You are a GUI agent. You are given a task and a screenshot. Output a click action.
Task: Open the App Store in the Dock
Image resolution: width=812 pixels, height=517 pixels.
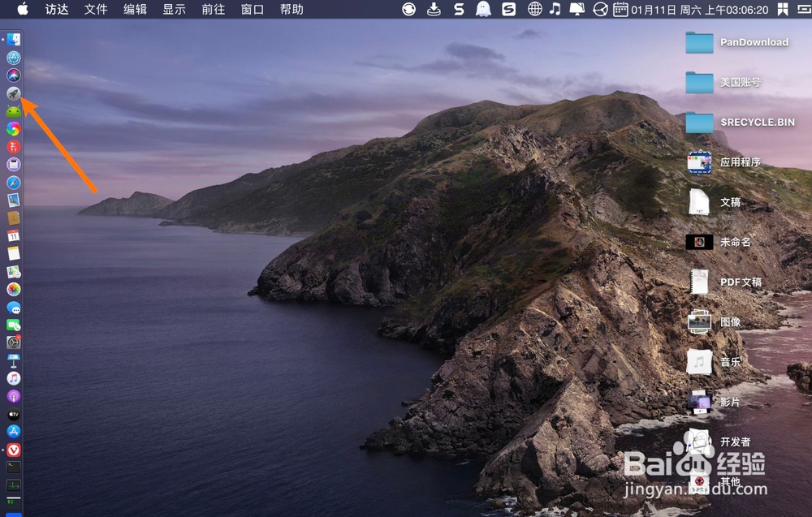[x=14, y=432]
